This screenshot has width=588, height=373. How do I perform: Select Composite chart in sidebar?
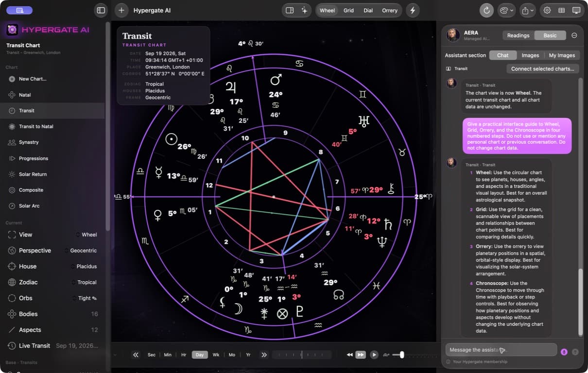coord(52,190)
